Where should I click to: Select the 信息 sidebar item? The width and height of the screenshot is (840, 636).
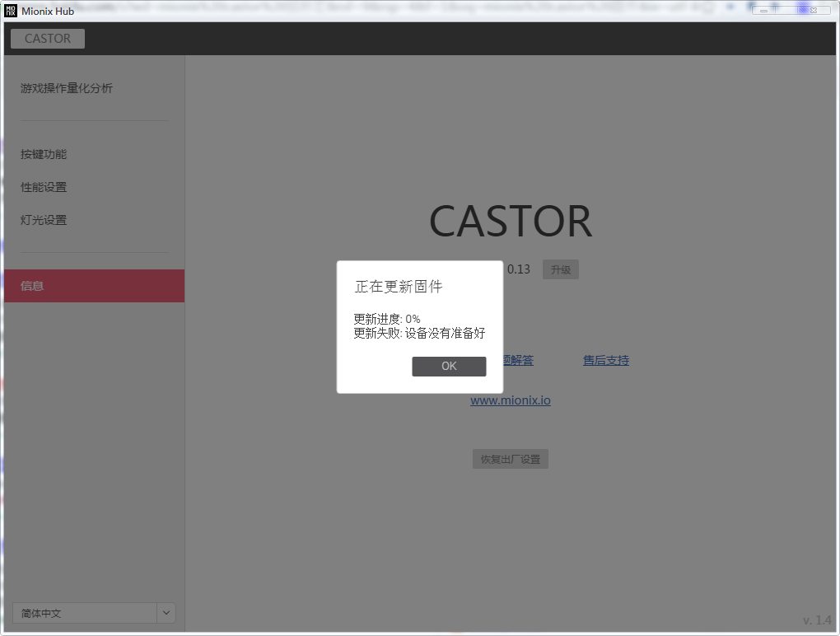pos(94,286)
